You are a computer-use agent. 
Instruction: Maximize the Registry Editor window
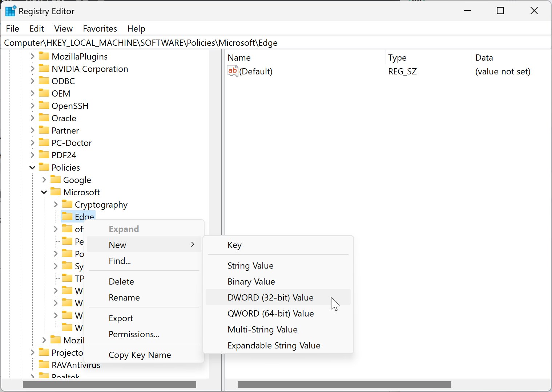[500, 11]
